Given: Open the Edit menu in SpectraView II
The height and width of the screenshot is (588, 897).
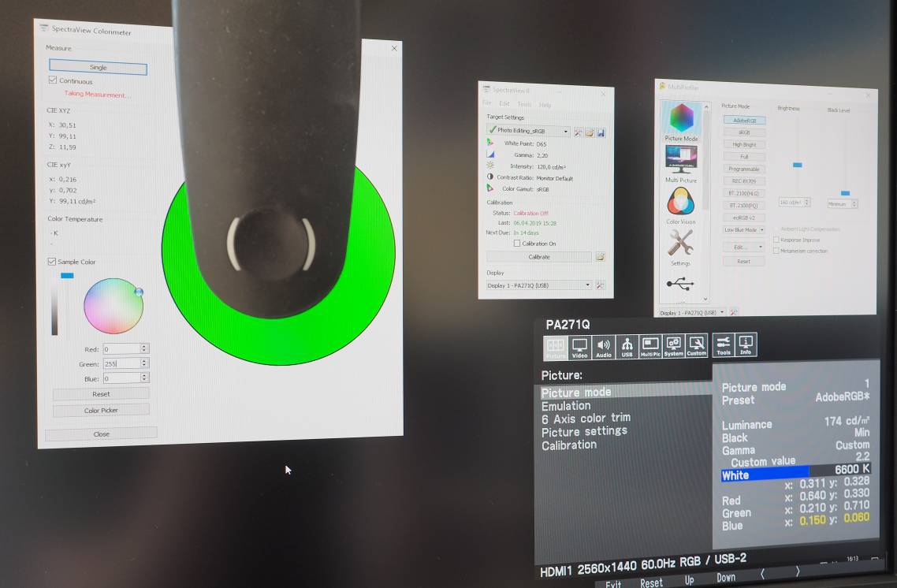Looking at the screenshot, I should (x=504, y=104).
